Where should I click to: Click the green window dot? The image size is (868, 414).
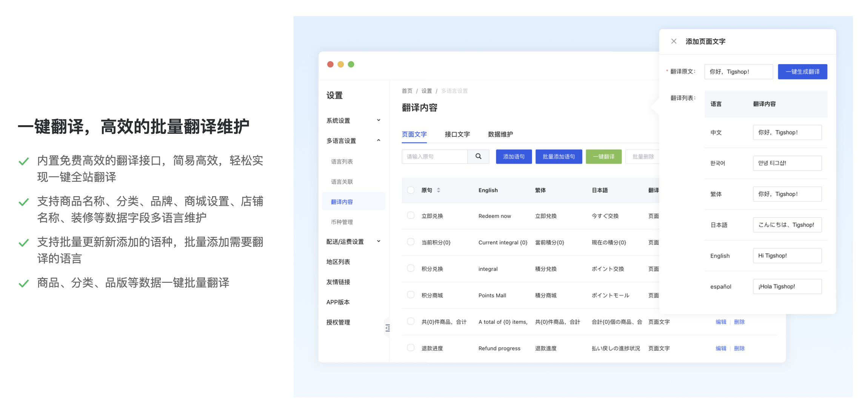pos(351,64)
